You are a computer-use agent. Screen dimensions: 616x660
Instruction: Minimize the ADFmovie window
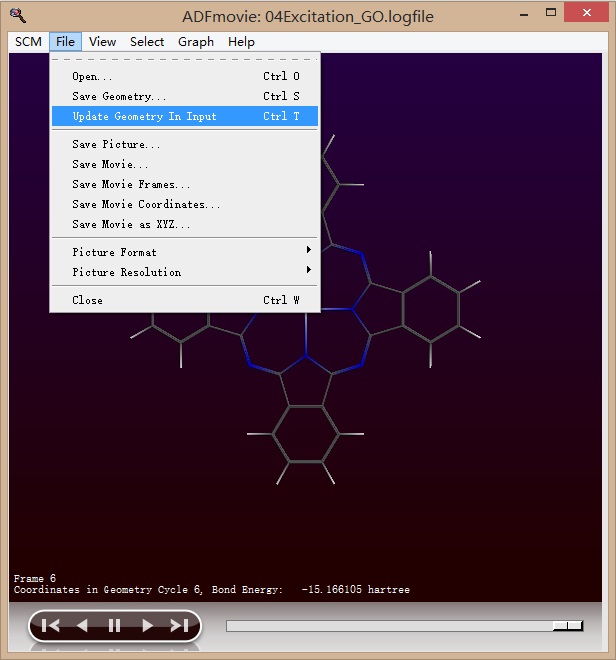coord(524,14)
